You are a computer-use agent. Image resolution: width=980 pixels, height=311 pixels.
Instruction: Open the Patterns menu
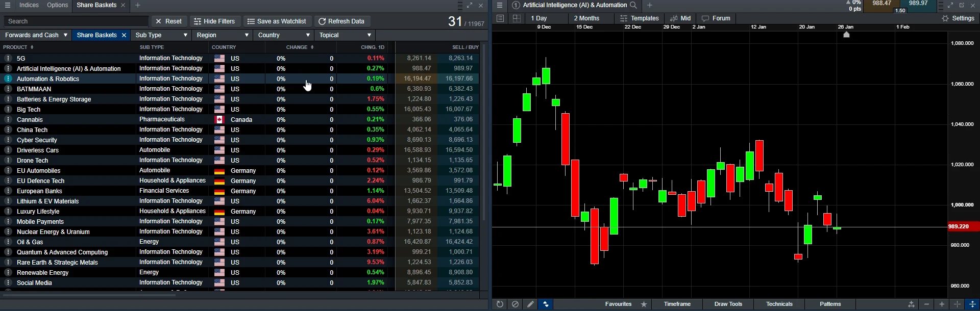coord(830,304)
